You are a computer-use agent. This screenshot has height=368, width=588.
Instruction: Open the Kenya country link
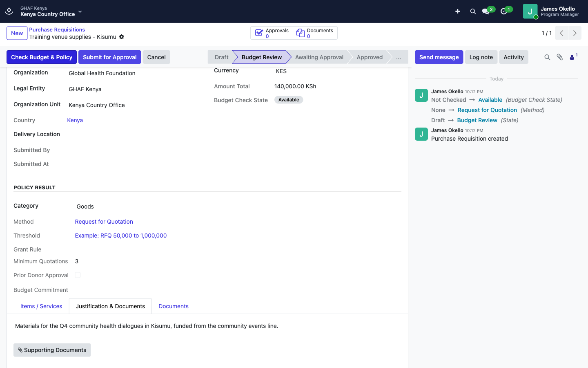pyautogui.click(x=75, y=120)
